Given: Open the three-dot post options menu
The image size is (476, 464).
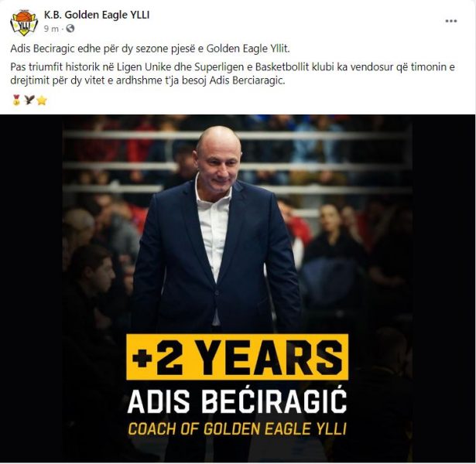Looking at the screenshot, I should (450, 21).
